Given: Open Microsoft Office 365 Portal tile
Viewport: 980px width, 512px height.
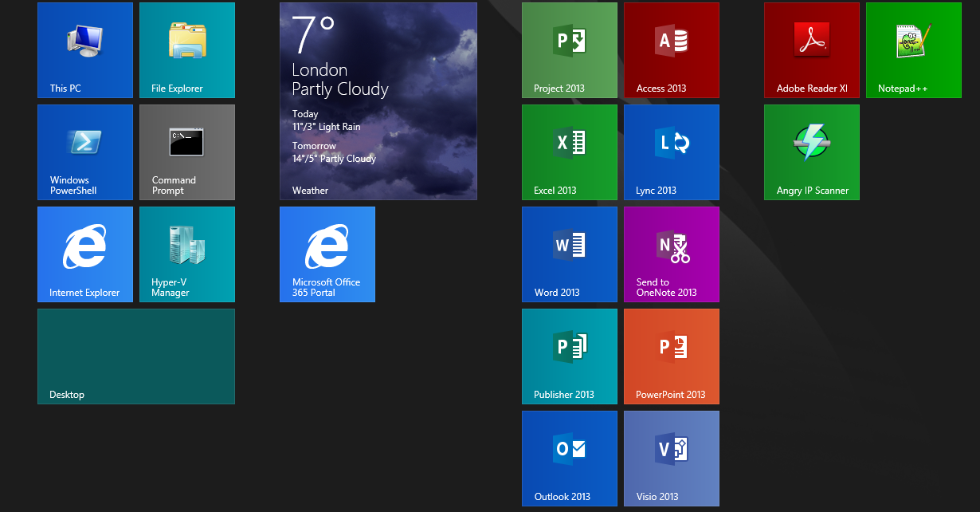Looking at the screenshot, I should click(327, 254).
